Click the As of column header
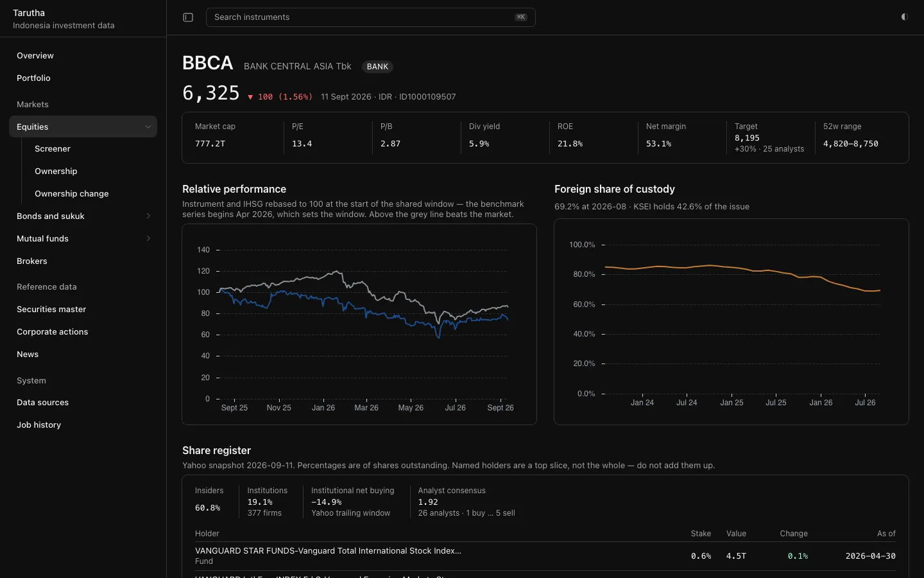The width and height of the screenshot is (924, 578). point(886,534)
